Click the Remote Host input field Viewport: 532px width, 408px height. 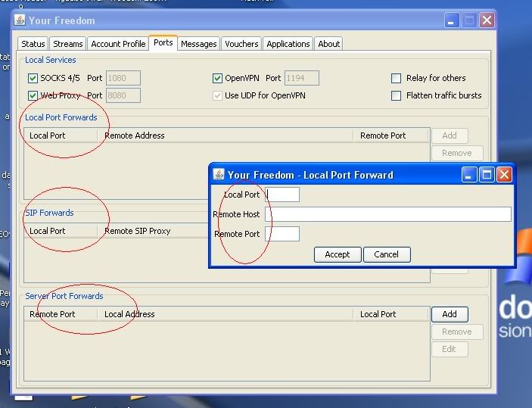388,214
